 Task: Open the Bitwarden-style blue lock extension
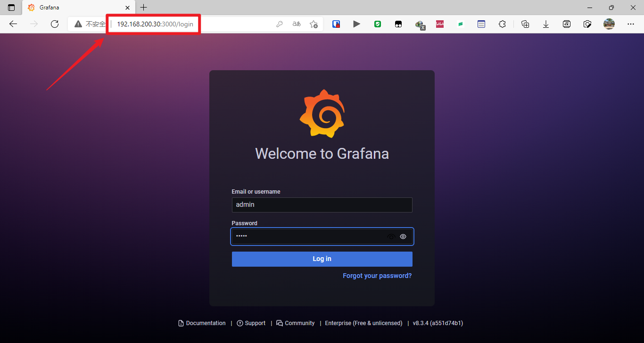(336, 24)
